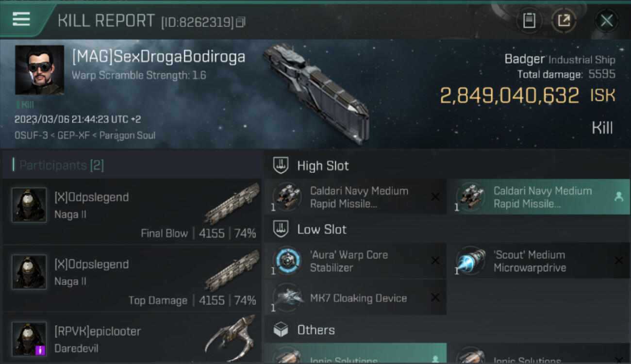This screenshot has height=364, width=631.
Task: View SexDrogaBodiroga's pilot portrait
Action: (39, 70)
